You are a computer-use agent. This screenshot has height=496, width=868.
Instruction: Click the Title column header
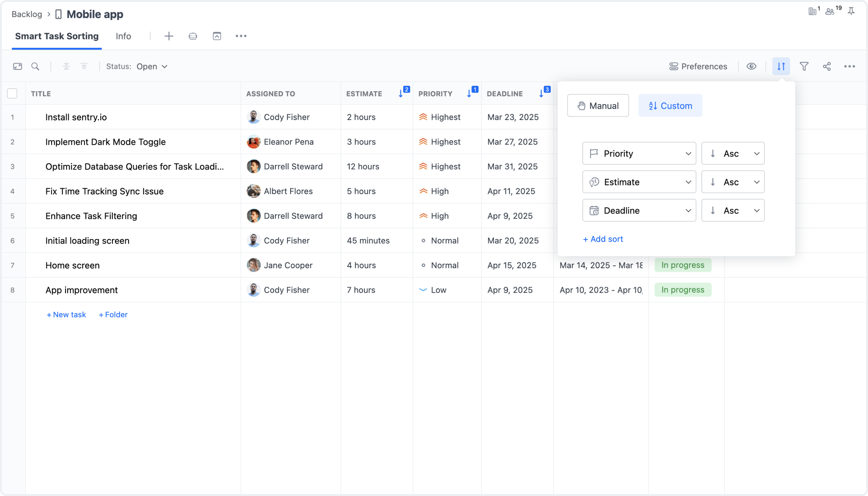pyautogui.click(x=41, y=94)
